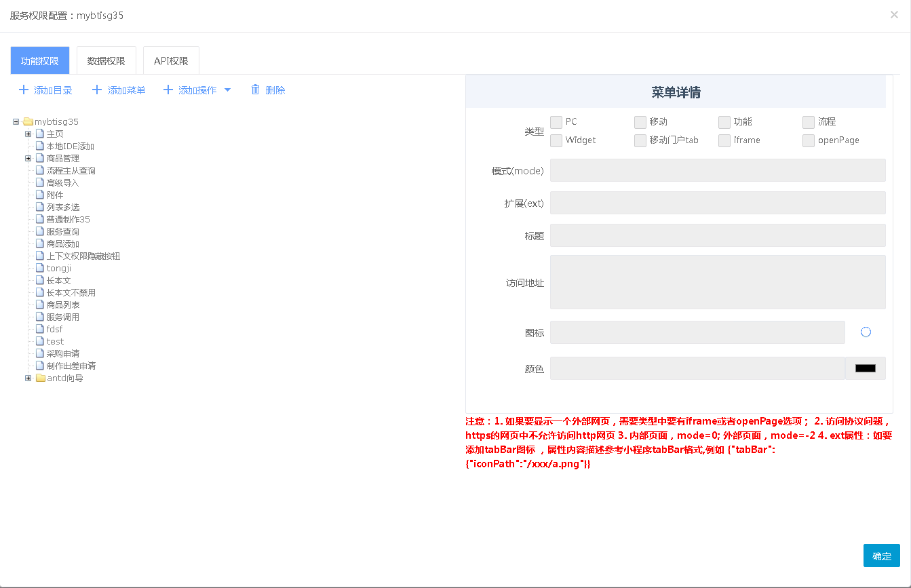Image resolution: width=911 pixels, height=588 pixels.
Task: Click the antd向导 folder icon
Action: tap(40, 378)
